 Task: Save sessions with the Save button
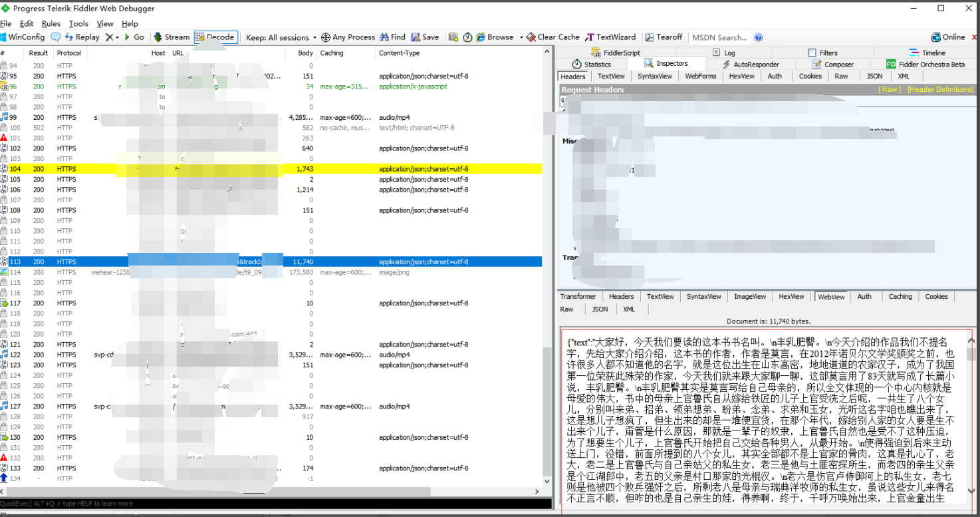point(426,37)
